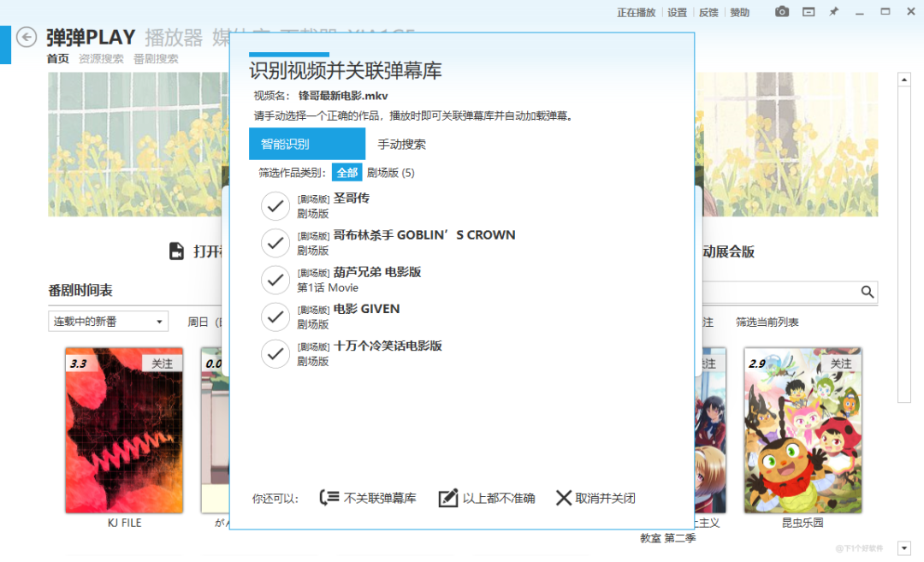This screenshot has width=924, height=562.
Task: Open 设置 from the title bar menu
Action: click(676, 12)
